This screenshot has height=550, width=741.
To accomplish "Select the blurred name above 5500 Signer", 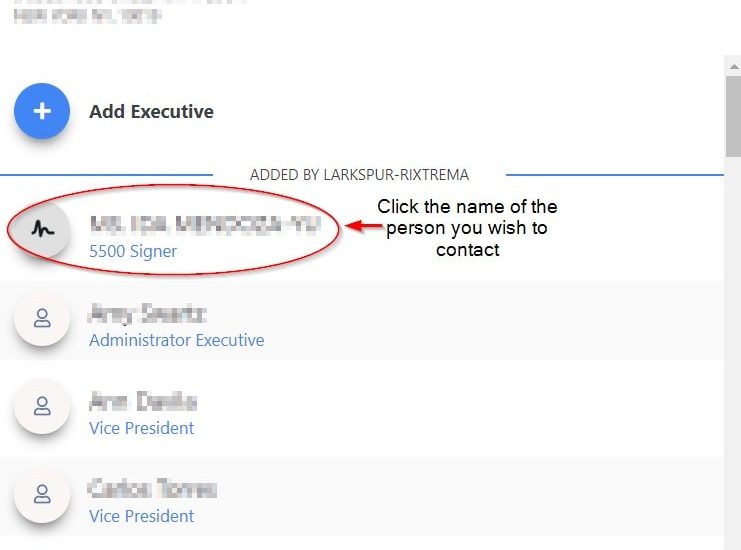I will tap(204, 226).
